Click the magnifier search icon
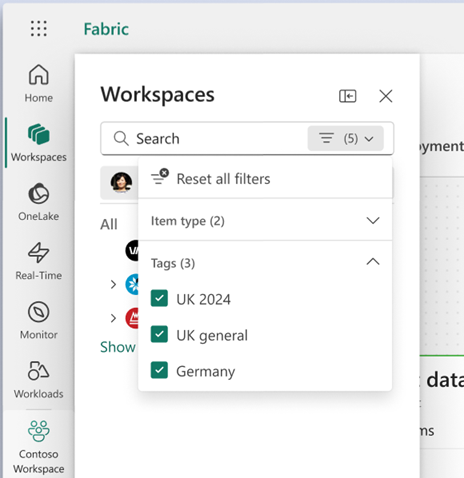This screenshot has width=464, height=478. [x=121, y=138]
